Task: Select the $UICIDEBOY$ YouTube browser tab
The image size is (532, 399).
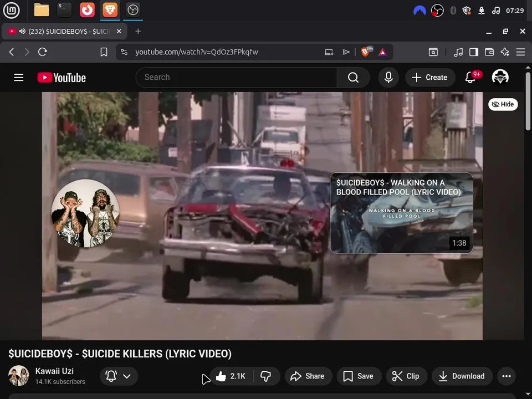Action: 64,31
